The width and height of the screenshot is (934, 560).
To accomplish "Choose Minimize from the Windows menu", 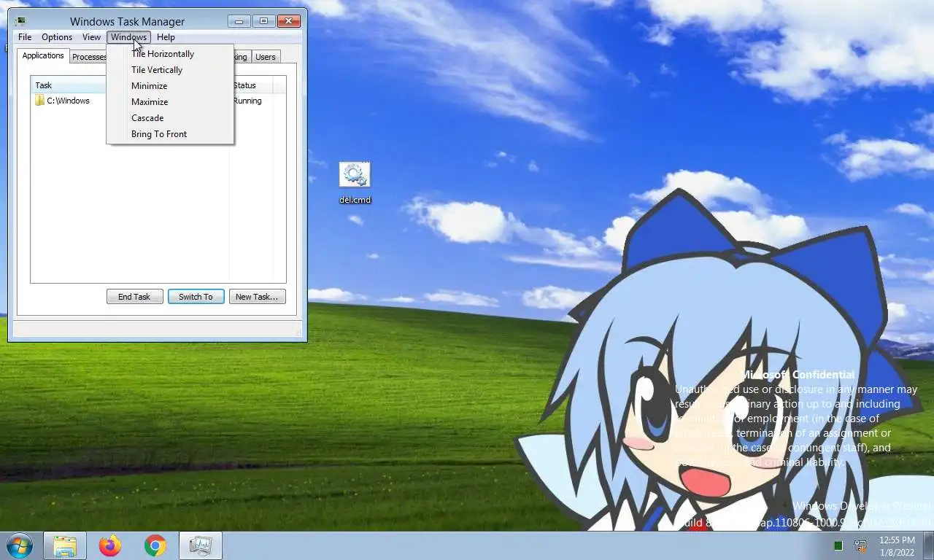I will 170,86.
